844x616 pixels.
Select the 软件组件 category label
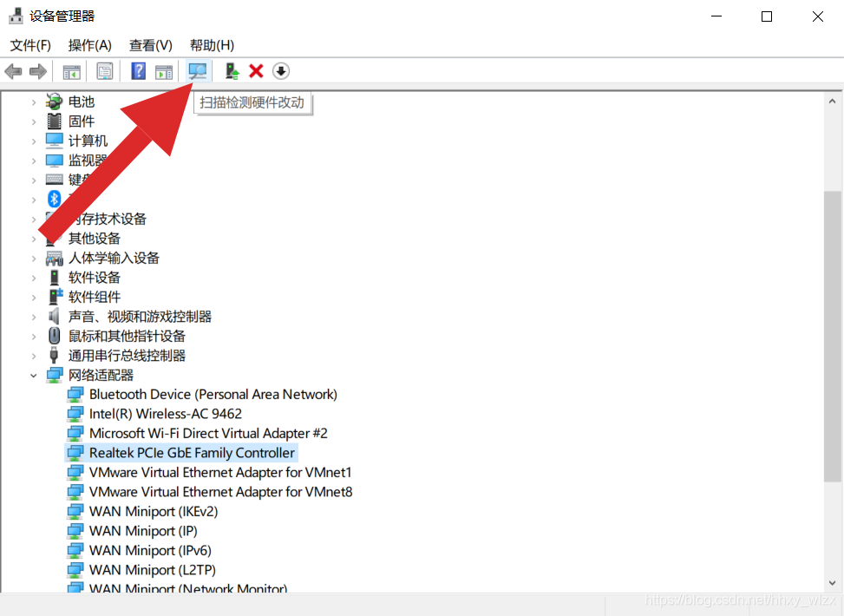click(x=95, y=298)
